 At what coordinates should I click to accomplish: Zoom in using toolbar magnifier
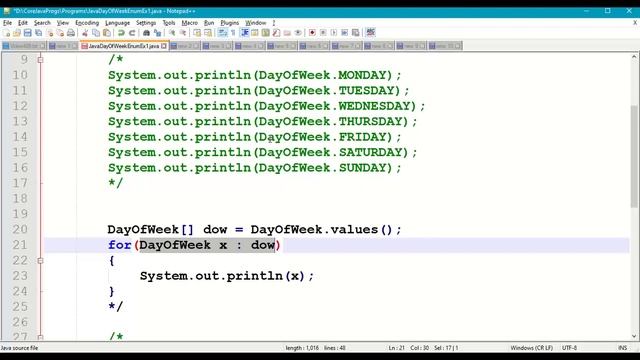pyautogui.click(x=172, y=33)
